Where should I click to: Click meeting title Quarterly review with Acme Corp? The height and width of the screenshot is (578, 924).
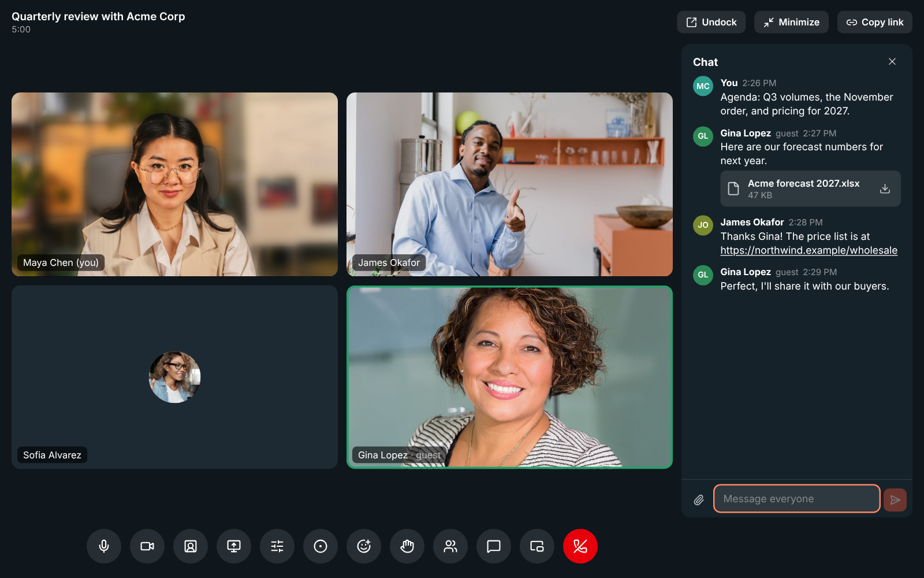point(98,16)
